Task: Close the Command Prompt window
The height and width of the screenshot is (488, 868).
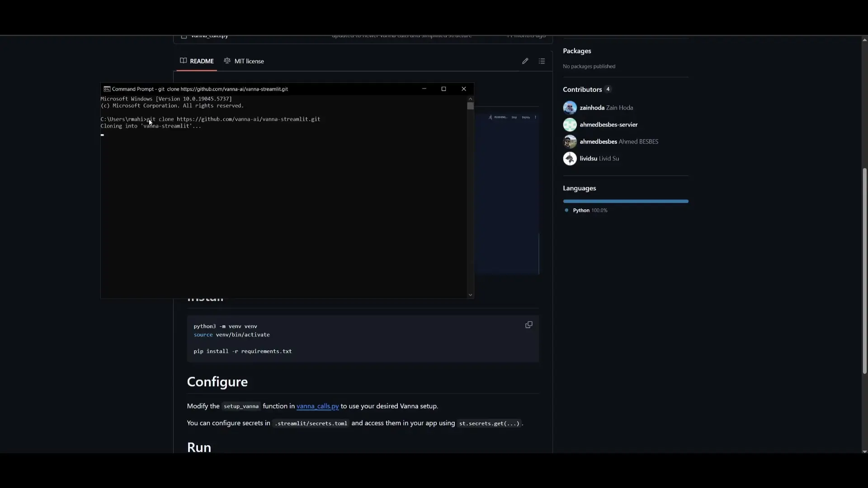Action: tap(463, 89)
